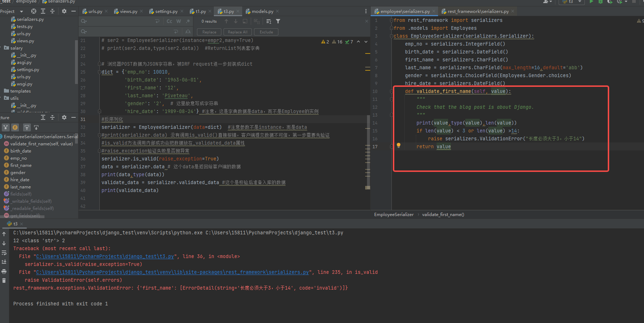Collapse the utils folder
The height and width of the screenshot is (323, 644).
pos(1,98)
